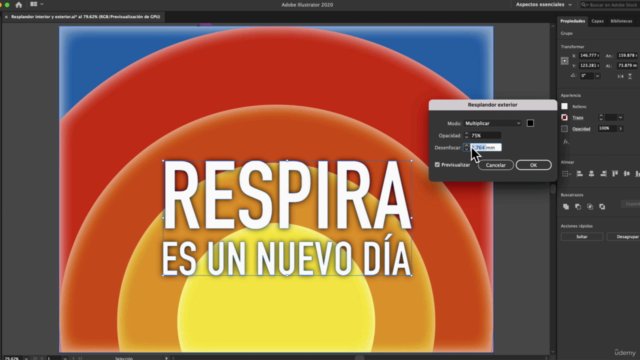
Task: Switch to the Propiedades tab
Action: point(572,21)
